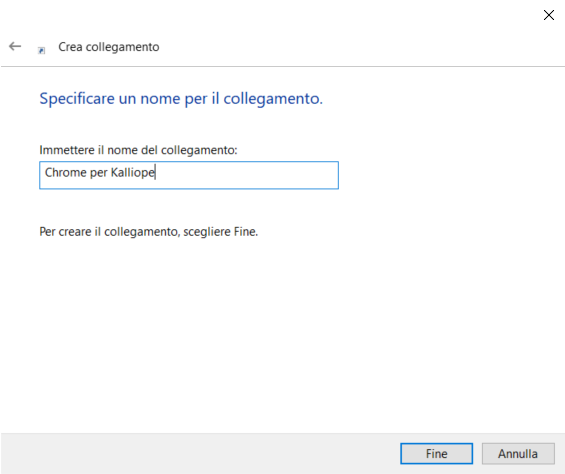Click the word collegamento in the blue heading
Screen dimensions: 565x474
273,99
